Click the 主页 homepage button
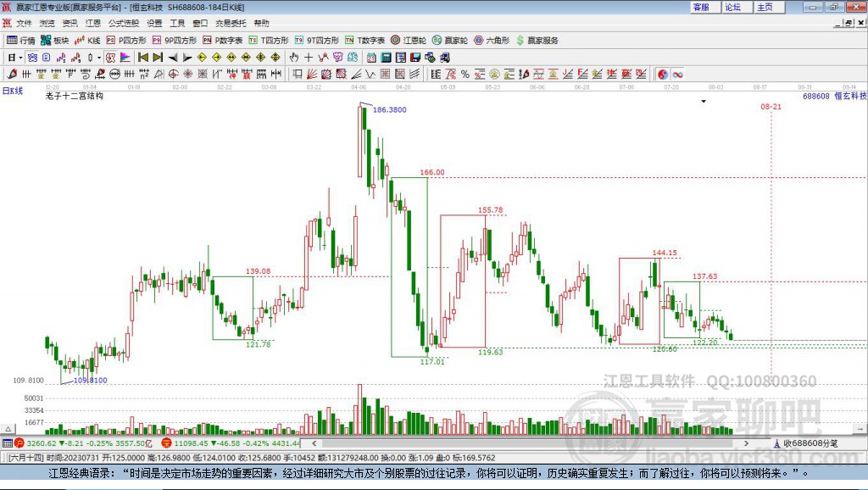Viewport: 868px width, 490px height. 768,7
